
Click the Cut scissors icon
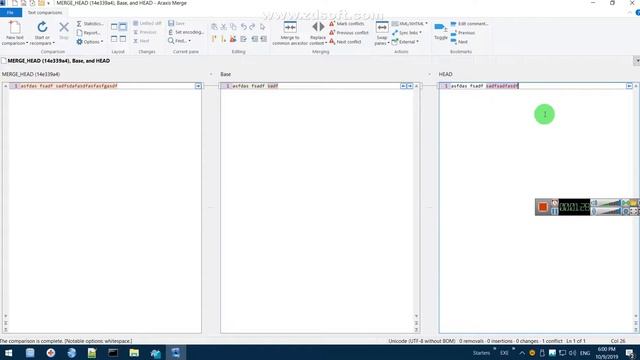click(224, 27)
